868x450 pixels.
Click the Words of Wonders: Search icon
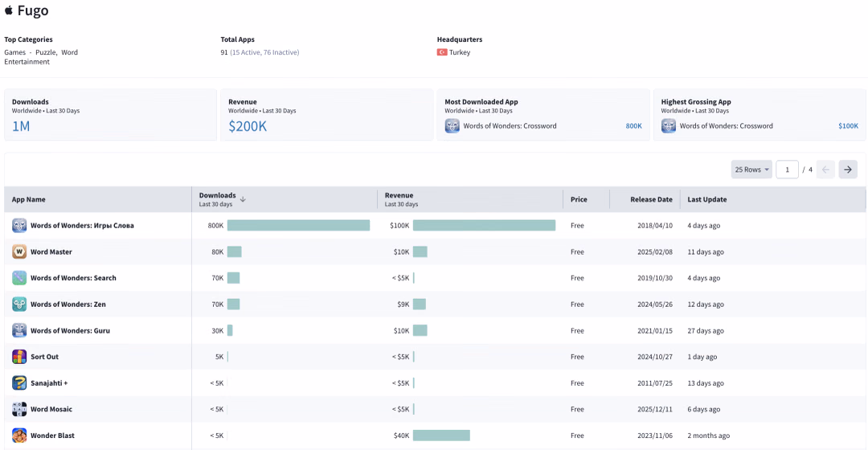19,278
